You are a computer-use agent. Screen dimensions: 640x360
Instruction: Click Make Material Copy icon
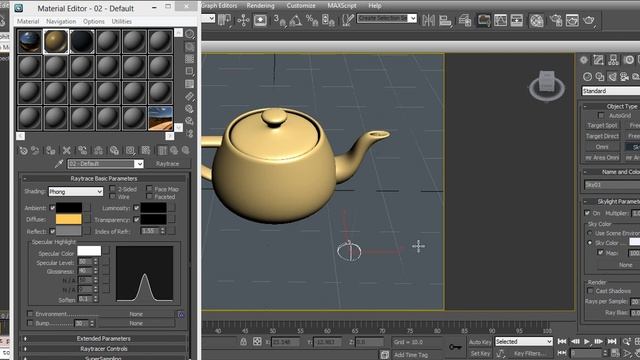(x=83, y=151)
